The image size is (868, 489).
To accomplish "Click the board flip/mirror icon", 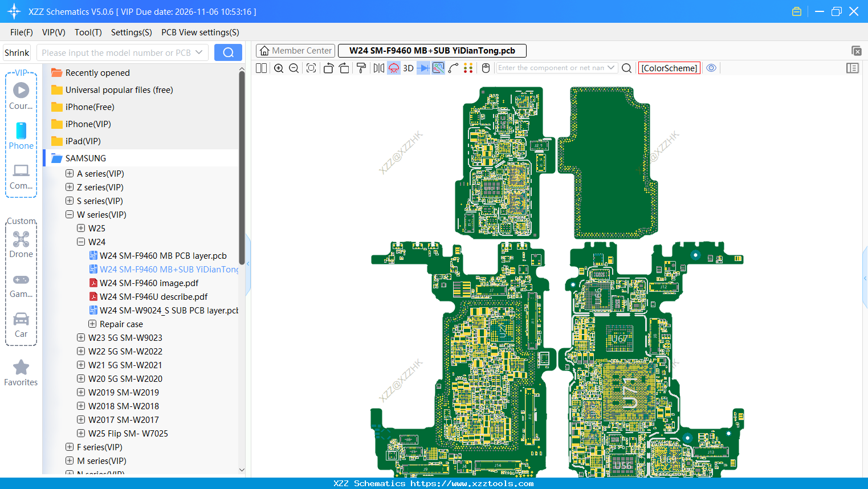I will (x=378, y=68).
